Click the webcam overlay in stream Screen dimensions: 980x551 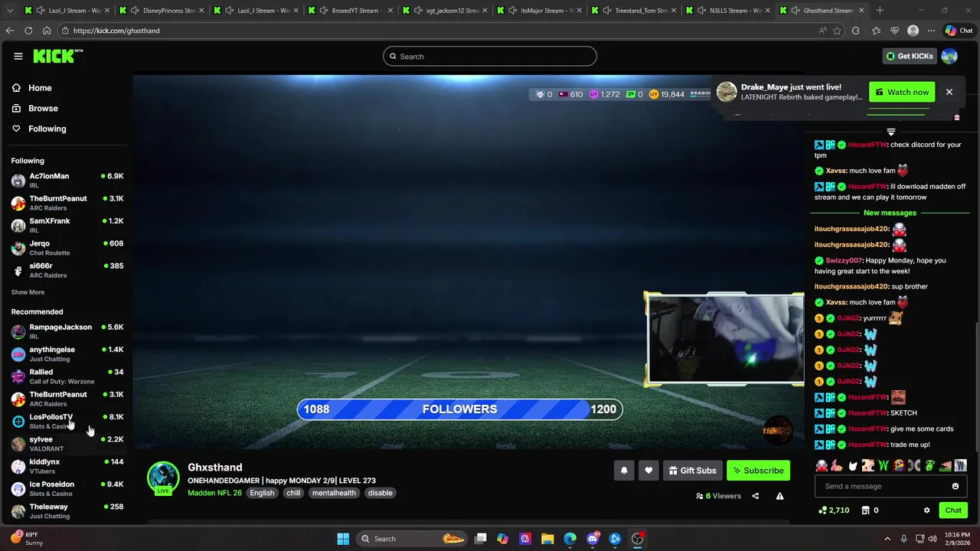[724, 339]
